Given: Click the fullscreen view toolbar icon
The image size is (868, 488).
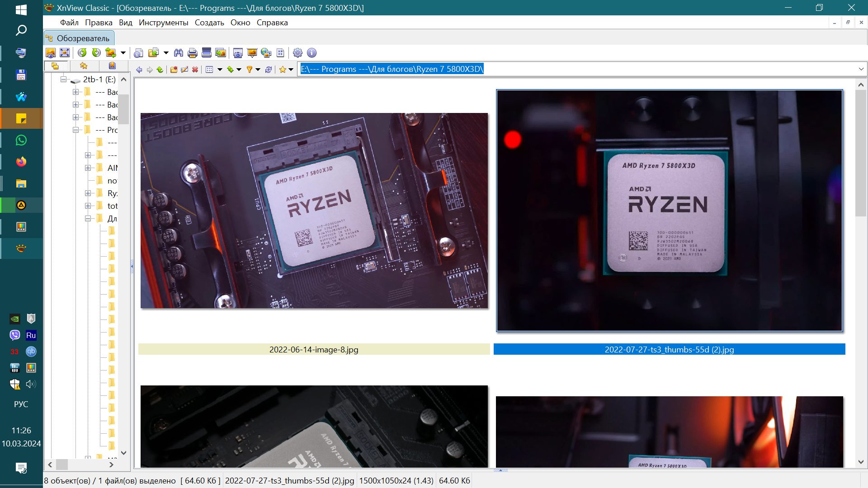Looking at the screenshot, I should pos(65,53).
